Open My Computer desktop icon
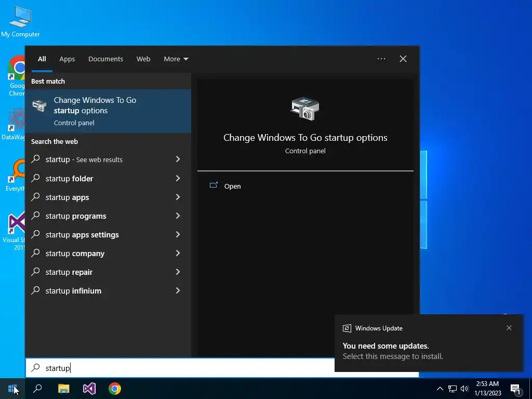This screenshot has height=399, width=532. coord(20,21)
